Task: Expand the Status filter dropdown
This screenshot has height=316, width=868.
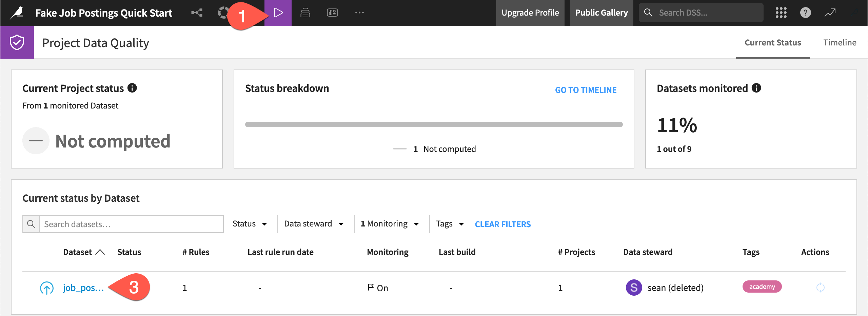Action: point(250,224)
